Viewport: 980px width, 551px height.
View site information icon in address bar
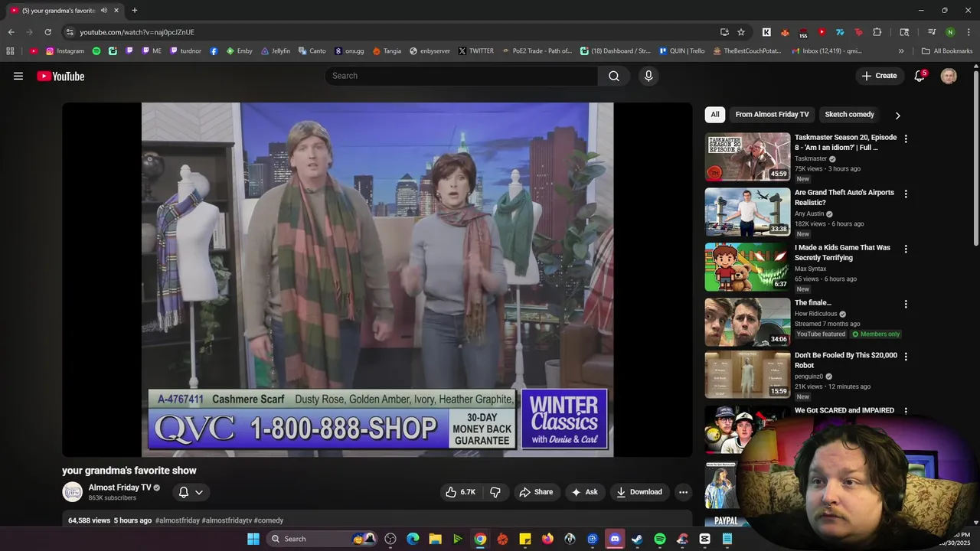coord(70,32)
